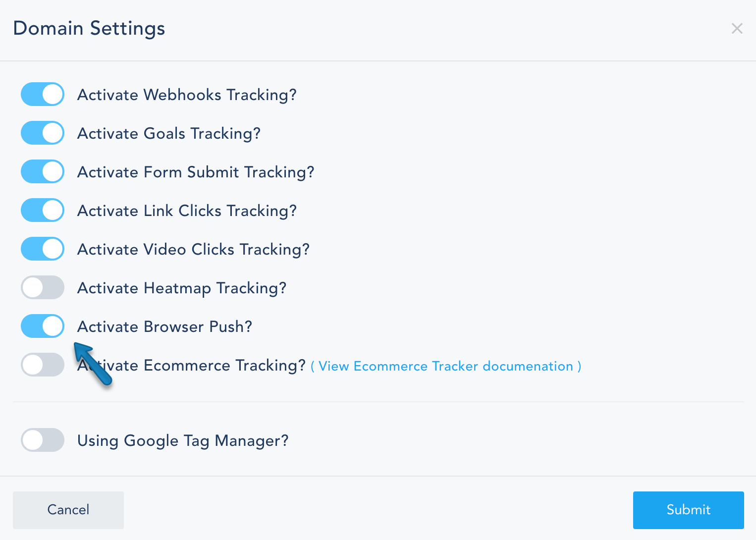Switch off Link Clicks Tracking
The width and height of the screenshot is (756, 540).
(43, 210)
